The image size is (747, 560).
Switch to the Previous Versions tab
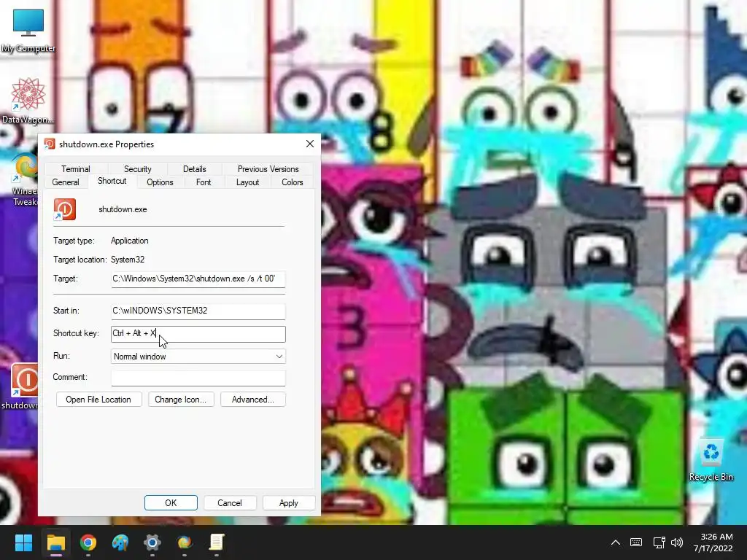(268, 169)
